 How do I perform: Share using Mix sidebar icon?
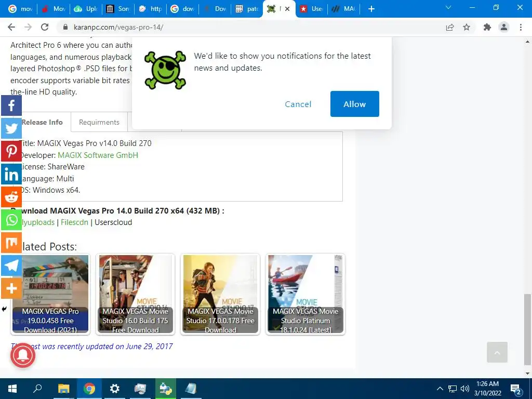tap(11, 243)
